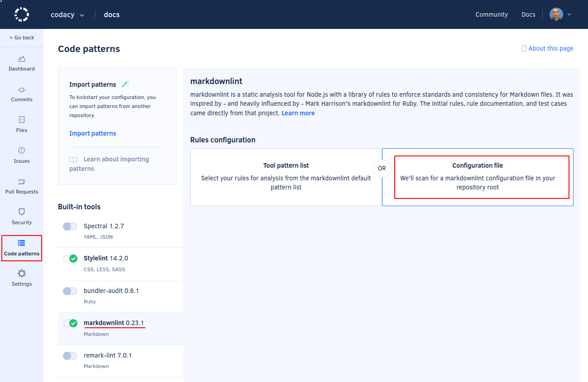The width and height of the screenshot is (588, 382).
Task: Click the Ruby language label
Action: [x=90, y=302]
